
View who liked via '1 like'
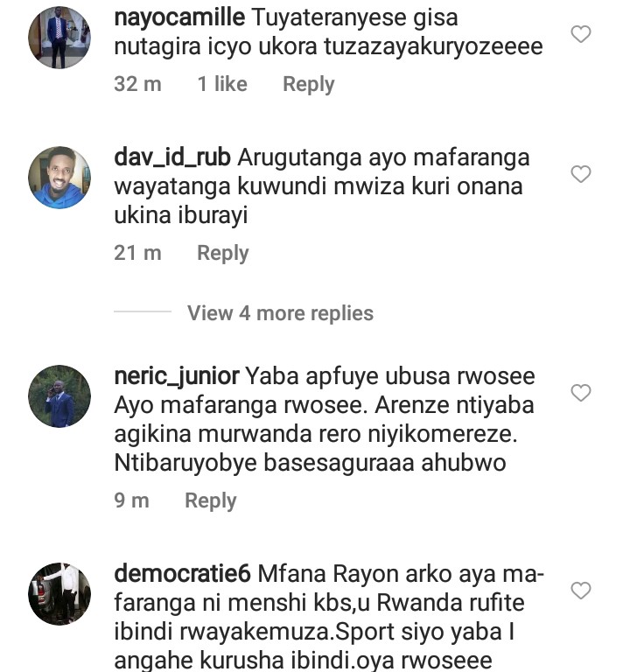click(x=222, y=84)
